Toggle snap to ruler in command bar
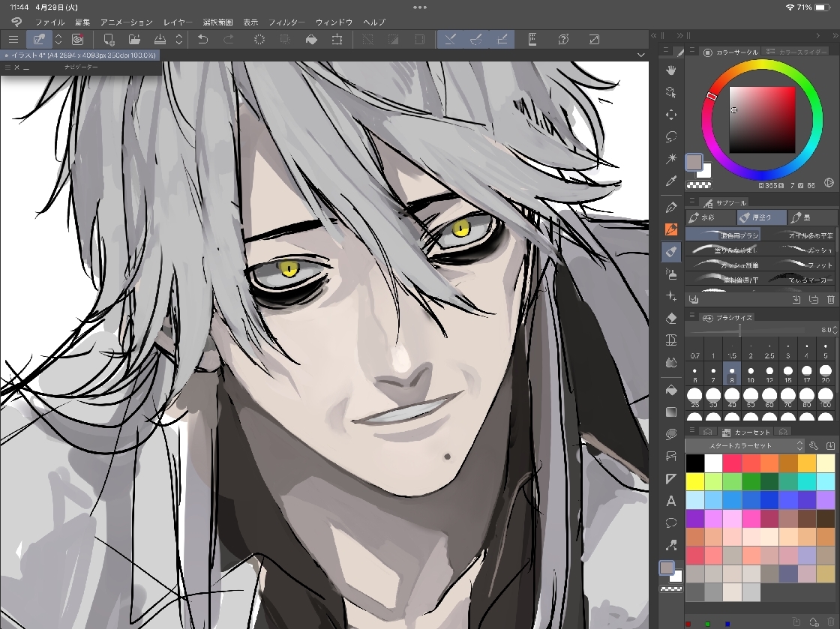The image size is (840, 629). pos(450,39)
